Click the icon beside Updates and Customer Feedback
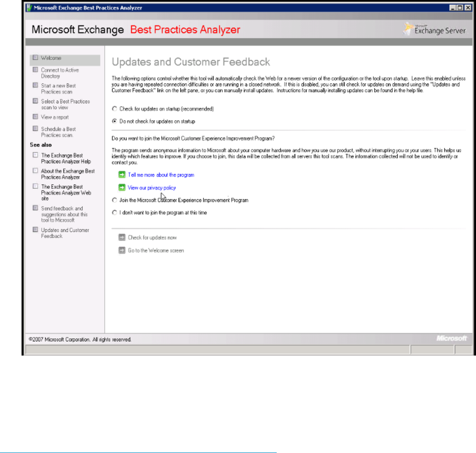Screen dimensions: 476x453 [x=36, y=230]
